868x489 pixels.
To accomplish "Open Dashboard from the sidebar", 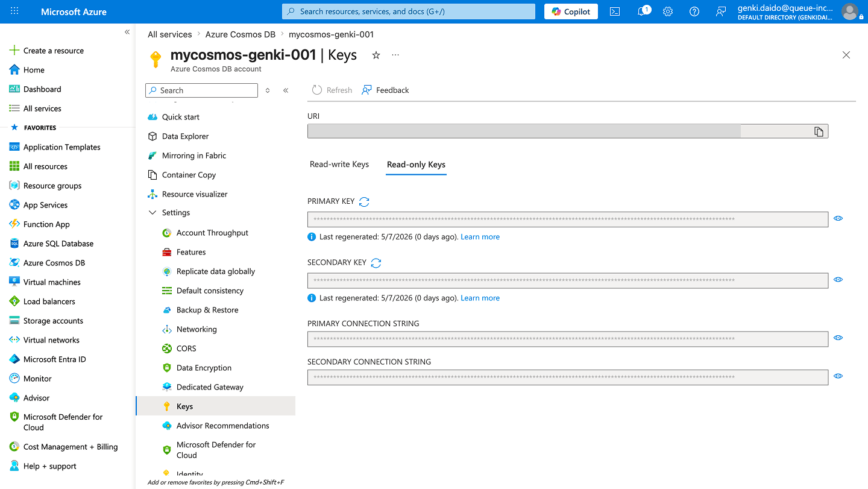I will coord(36,89).
